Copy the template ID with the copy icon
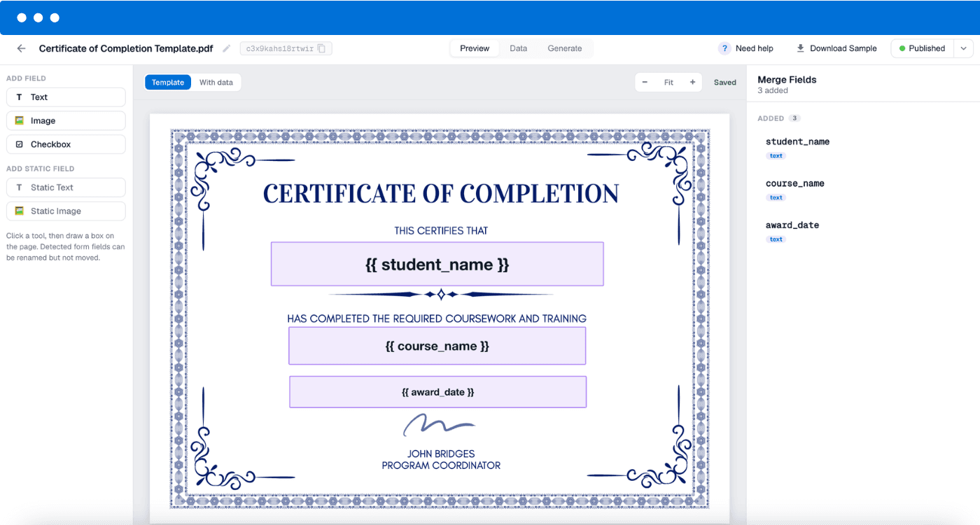980x525 pixels. [321, 48]
